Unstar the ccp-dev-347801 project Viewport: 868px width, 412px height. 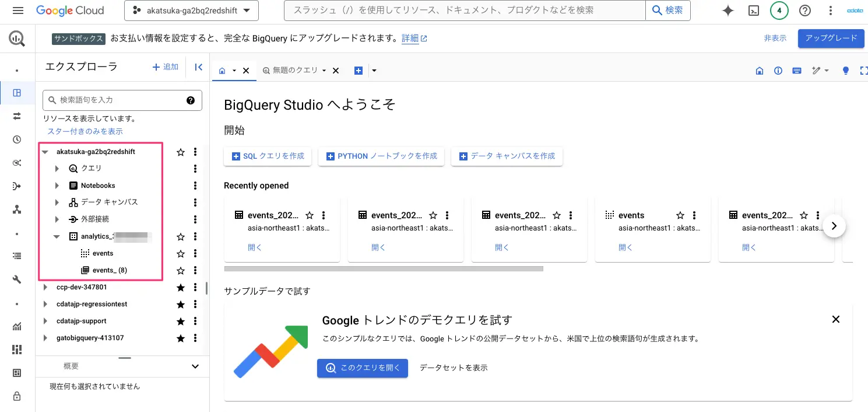point(181,287)
